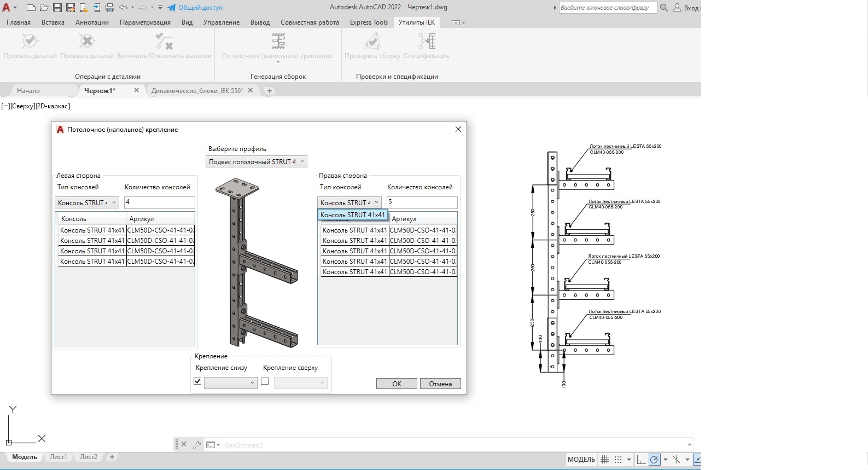The image size is (868, 470).
Task: Click the Plot printer icon
Action: click(x=110, y=8)
